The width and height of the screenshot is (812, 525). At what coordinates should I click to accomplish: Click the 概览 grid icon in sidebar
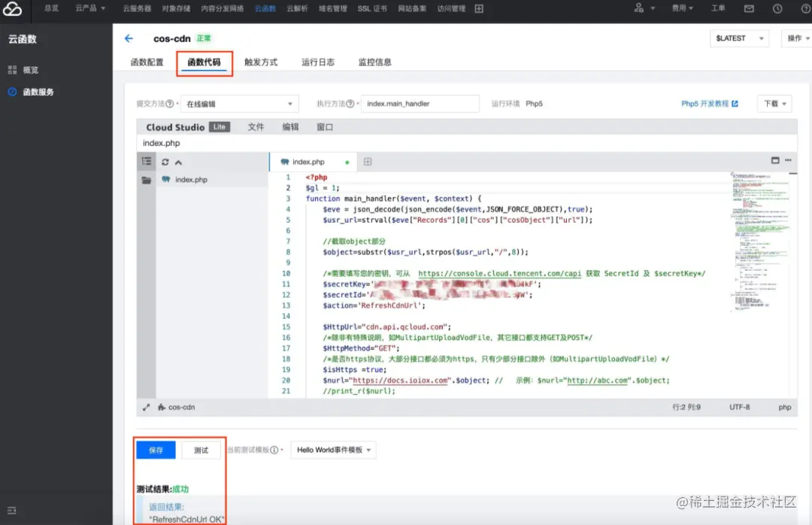click(13, 70)
